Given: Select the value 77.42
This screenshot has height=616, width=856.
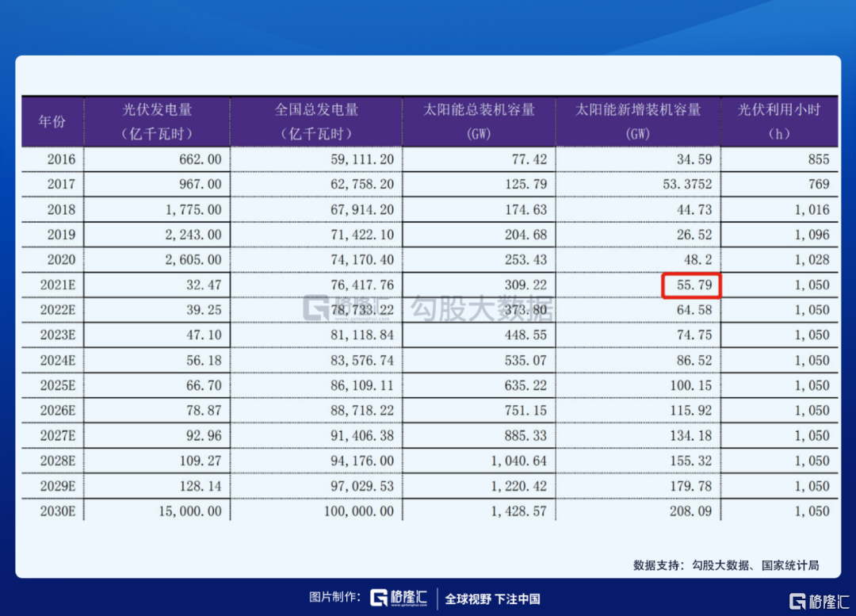Looking at the screenshot, I should coord(529,159).
